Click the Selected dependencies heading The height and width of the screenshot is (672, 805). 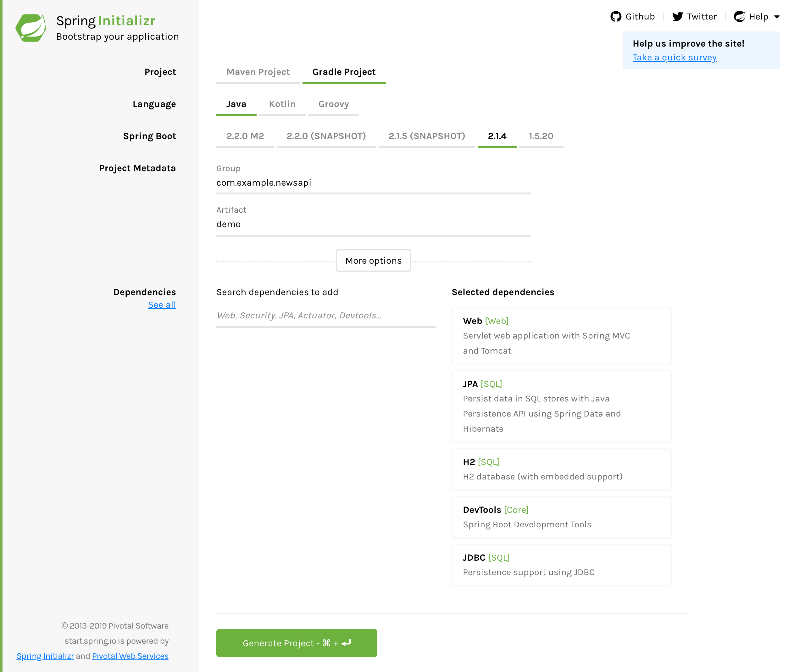point(503,292)
